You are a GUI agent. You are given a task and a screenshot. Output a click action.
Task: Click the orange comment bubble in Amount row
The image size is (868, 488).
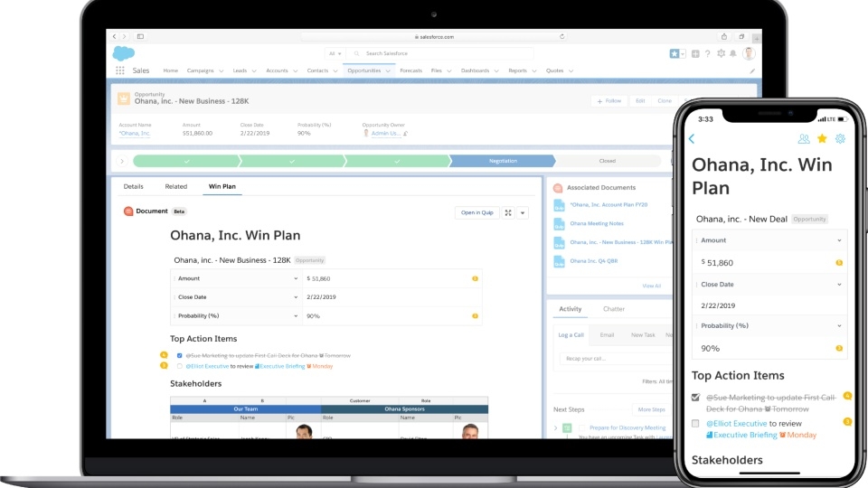point(475,278)
